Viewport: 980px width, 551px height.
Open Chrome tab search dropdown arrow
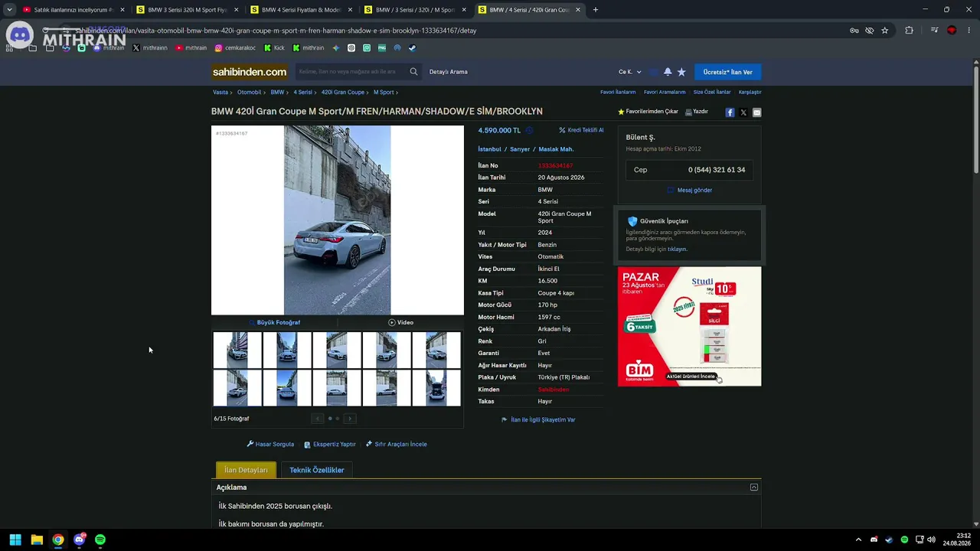click(x=9, y=10)
